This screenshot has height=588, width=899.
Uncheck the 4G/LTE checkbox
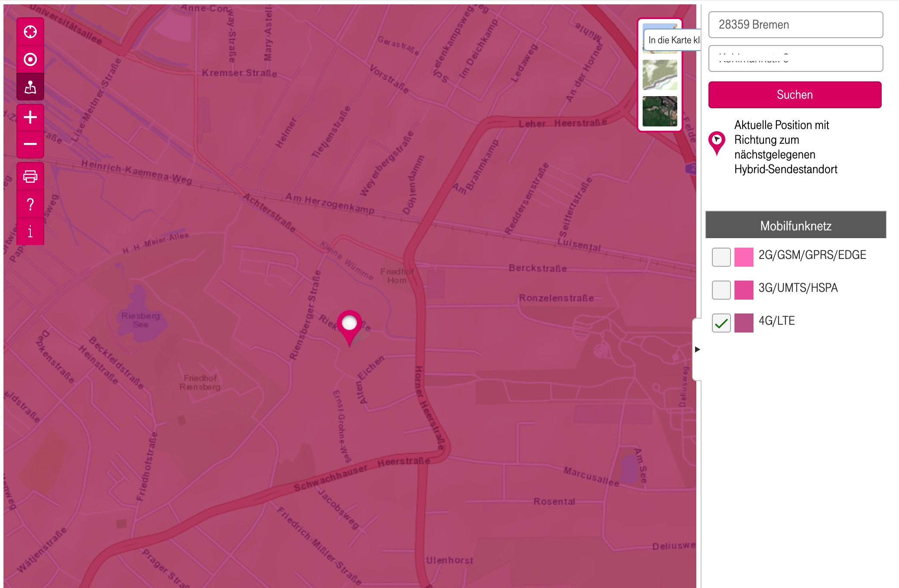coord(721,323)
